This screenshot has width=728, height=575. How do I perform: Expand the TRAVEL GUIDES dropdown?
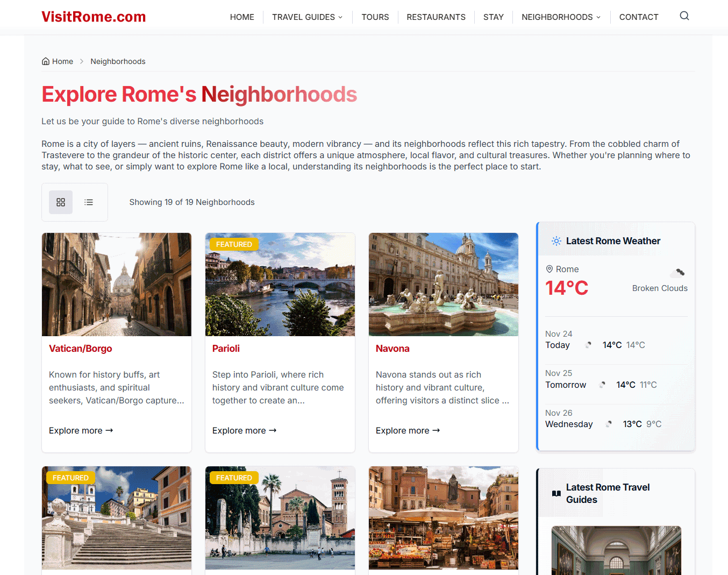[306, 17]
